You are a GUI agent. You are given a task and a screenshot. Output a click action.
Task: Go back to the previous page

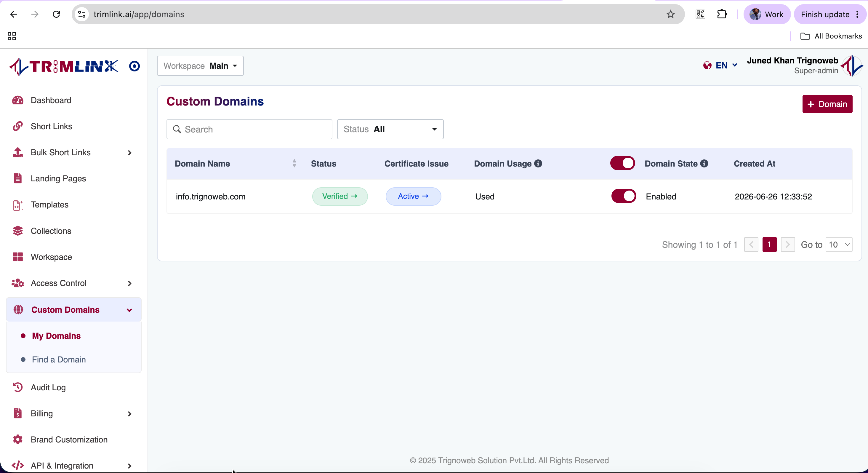pos(14,14)
